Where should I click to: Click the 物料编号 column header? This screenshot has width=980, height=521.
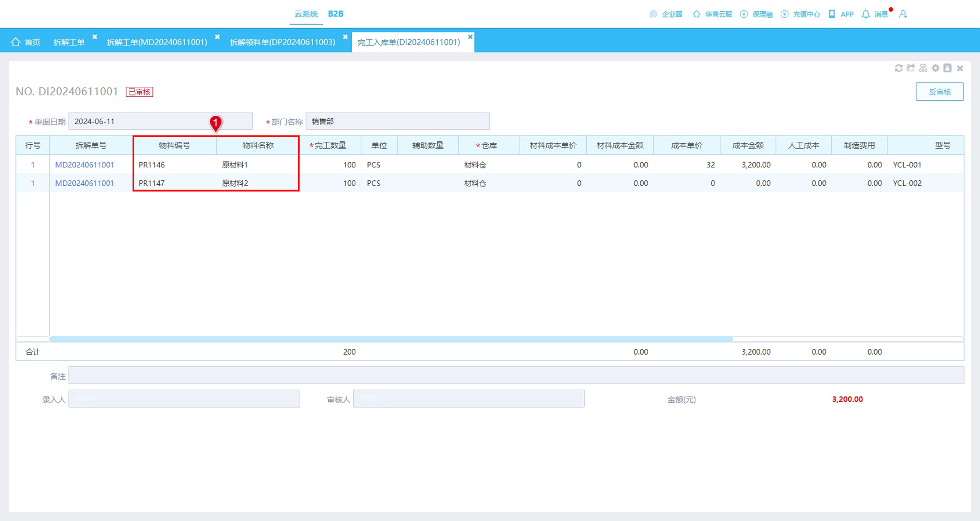[x=174, y=145]
